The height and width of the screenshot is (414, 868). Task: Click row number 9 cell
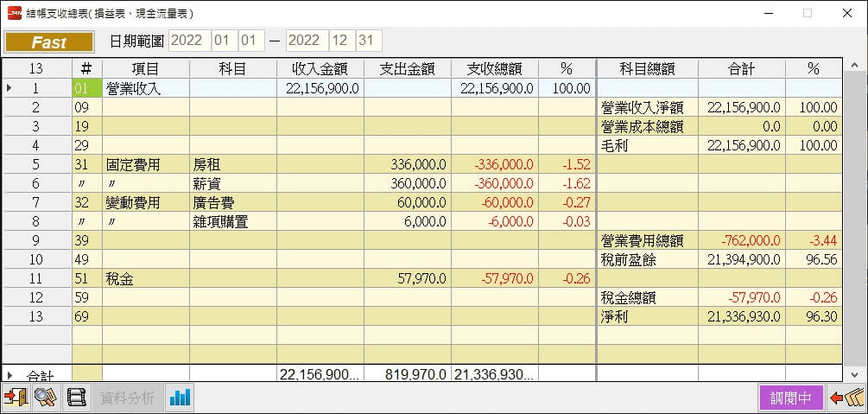point(36,240)
